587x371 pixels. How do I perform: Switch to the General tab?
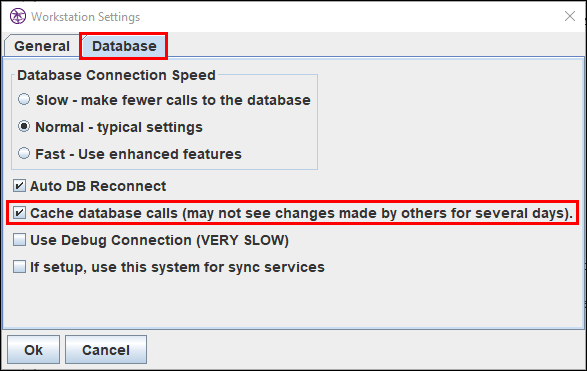(x=42, y=46)
